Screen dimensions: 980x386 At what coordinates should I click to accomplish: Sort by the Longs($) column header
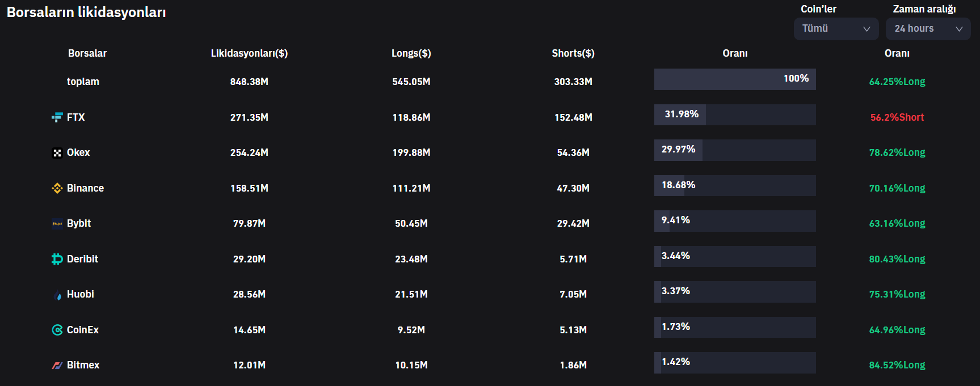[x=411, y=53]
